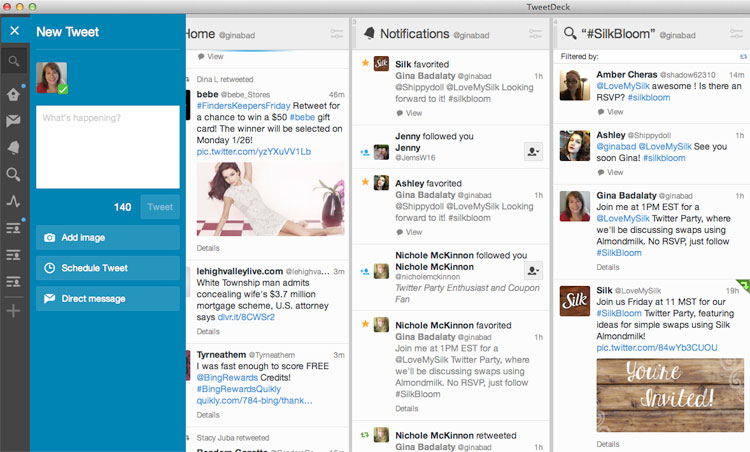Click Silk avatar in favorited notification
The height and width of the screenshot is (452, 750).
point(381,63)
